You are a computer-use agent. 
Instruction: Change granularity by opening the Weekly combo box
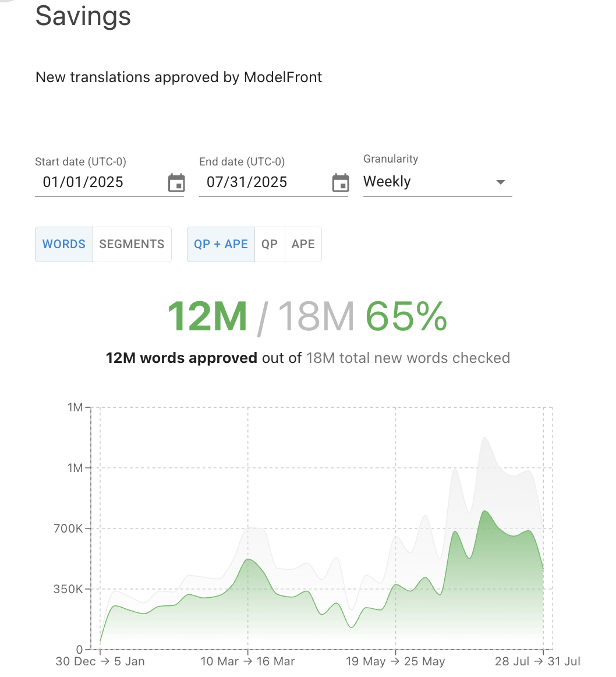pyautogui.click(x=437, y=181)
